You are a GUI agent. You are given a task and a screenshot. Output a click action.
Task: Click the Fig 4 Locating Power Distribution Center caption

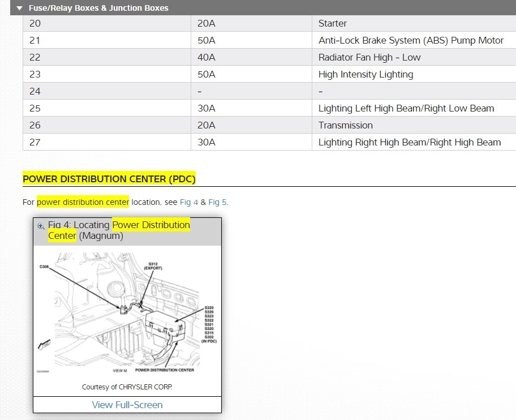coord(119,230)
